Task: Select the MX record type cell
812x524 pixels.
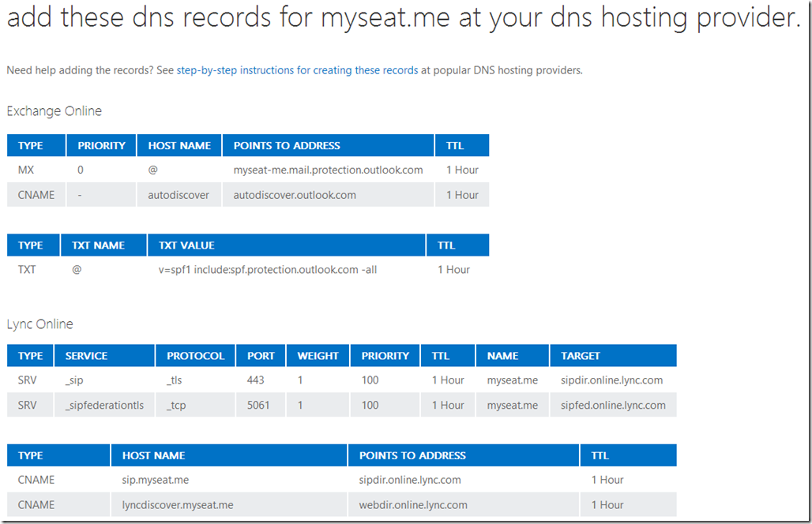Action: (x=26, y=170)
